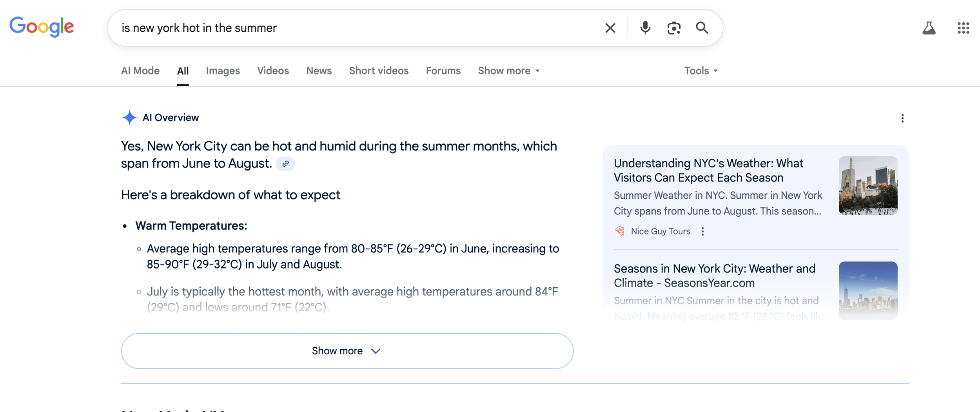
Task: Start voice search with microphone icon
Action: (x=645, y=28)
